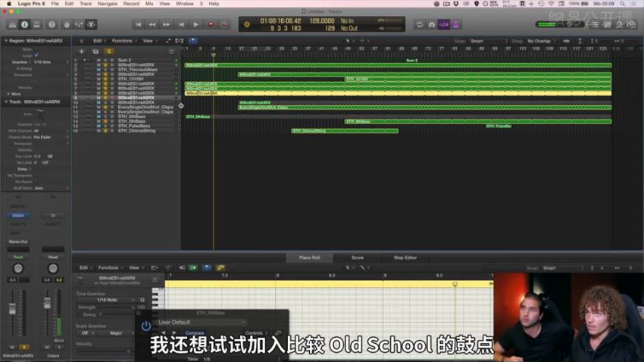
Task: Open LCD display settings gear
Action: pyautogui.click(x=247, y=25)
